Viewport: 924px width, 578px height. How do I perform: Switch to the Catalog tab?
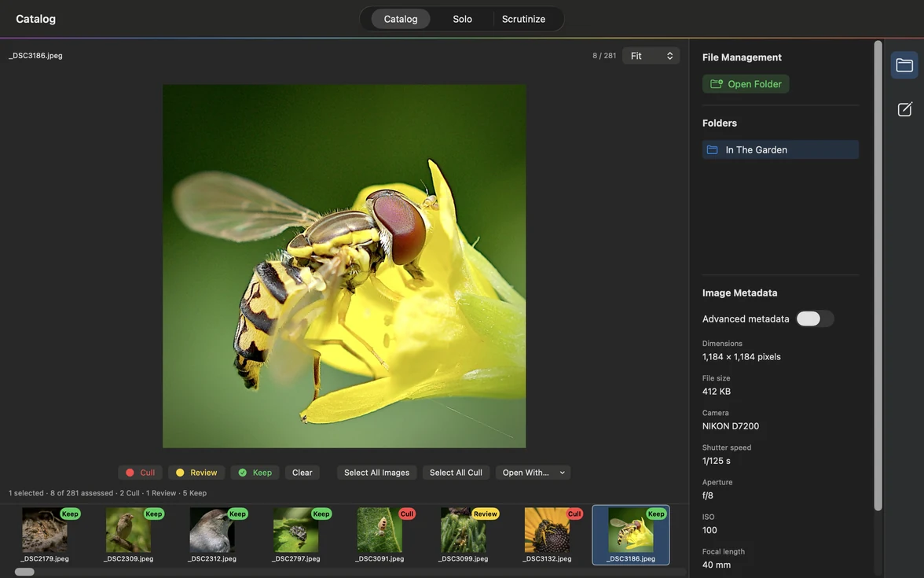(x=401, y=19)
